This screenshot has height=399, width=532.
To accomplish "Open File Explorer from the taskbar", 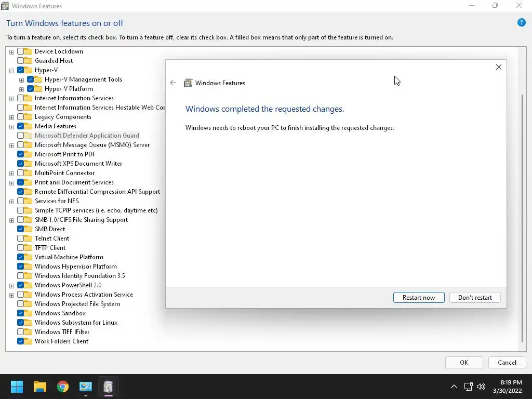I will [39, 387].
